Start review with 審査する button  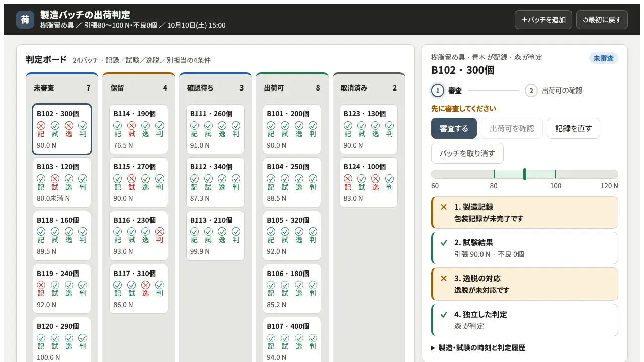[454, 128]
